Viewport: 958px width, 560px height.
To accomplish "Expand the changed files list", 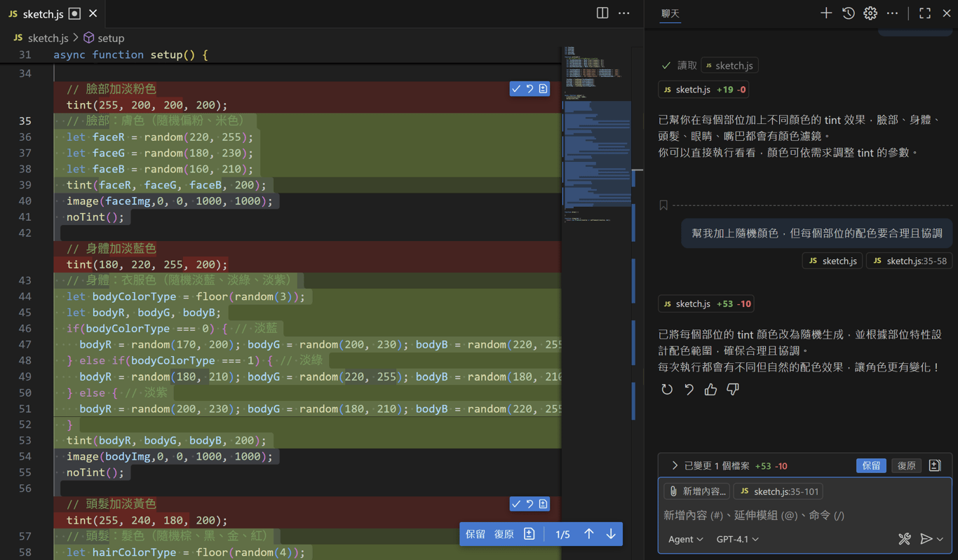I will tap(675, 465).
